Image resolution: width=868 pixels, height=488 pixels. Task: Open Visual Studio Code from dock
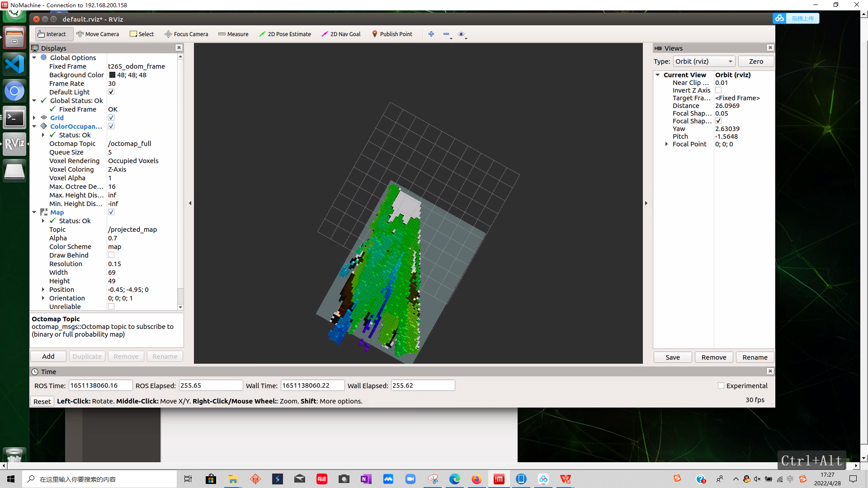pyautogui.click(x=14, y=64)
